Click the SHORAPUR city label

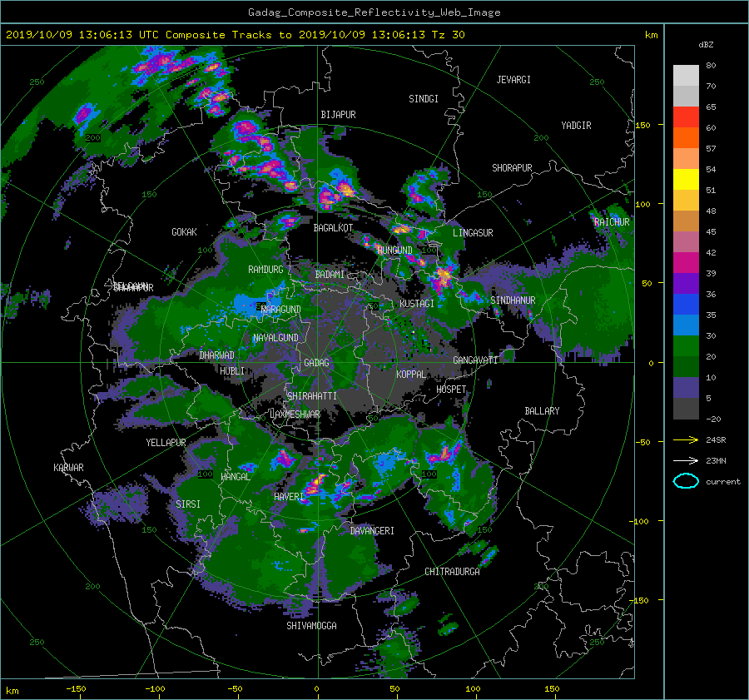[x=512, y=168]
